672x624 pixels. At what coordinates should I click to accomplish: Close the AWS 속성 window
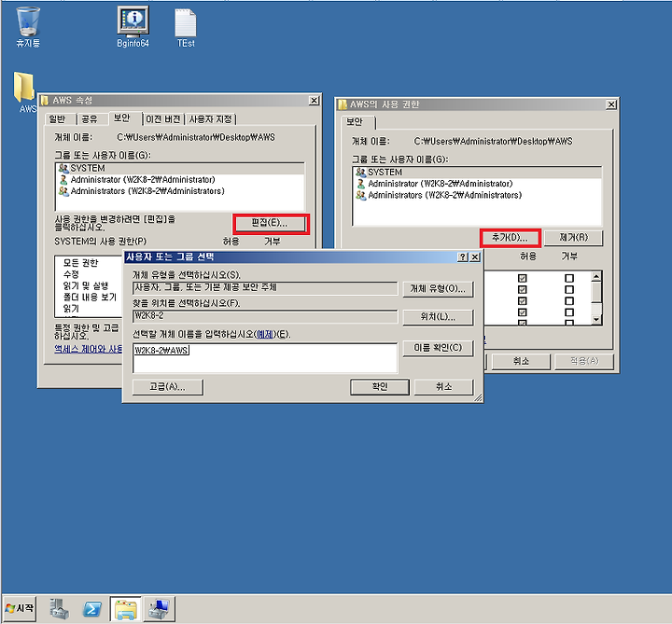[x=315, y=100]
